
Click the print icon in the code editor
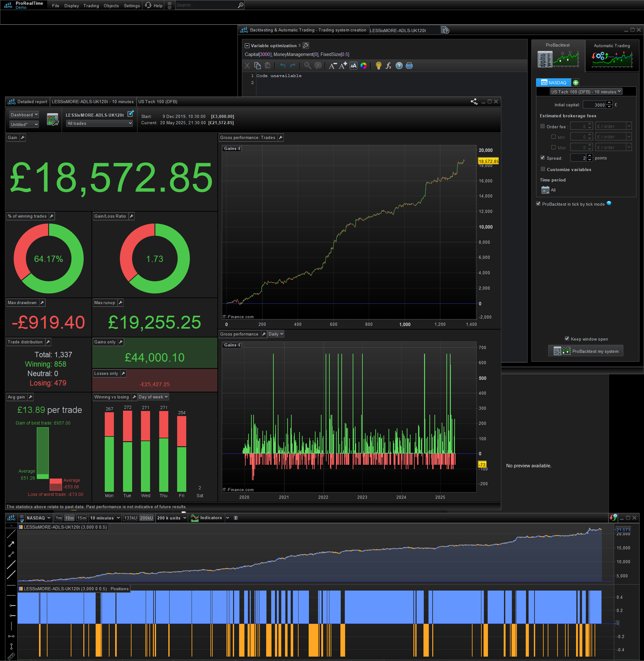409,66
